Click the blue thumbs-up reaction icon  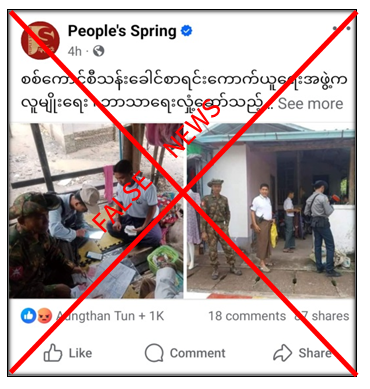coord(29,316)
